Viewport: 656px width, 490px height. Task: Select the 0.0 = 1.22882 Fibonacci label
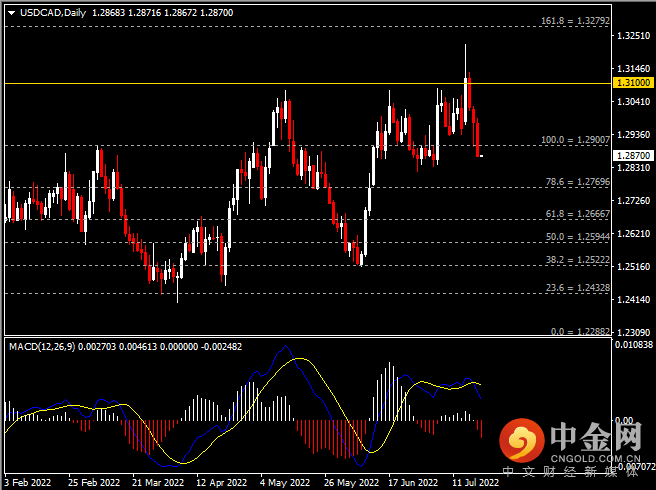[x=580, y=331]
